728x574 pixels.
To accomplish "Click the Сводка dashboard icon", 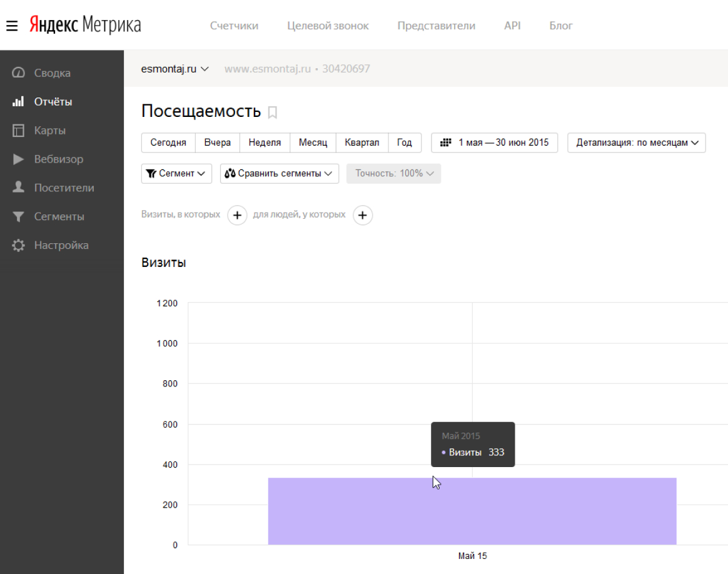I will pyautogui.click(x=18, y=73).
